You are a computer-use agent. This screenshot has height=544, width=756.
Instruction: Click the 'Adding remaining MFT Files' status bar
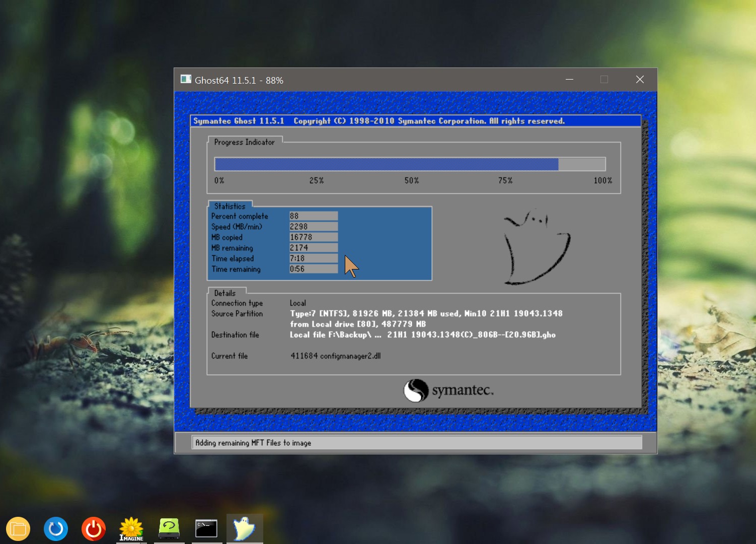click(417, 443)
